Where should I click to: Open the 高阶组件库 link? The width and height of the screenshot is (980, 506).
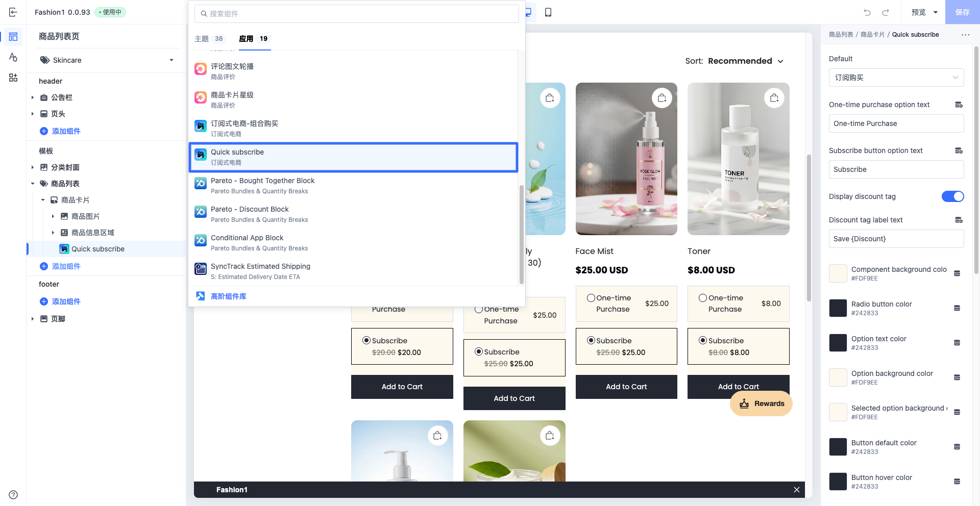tap(222, 296)
